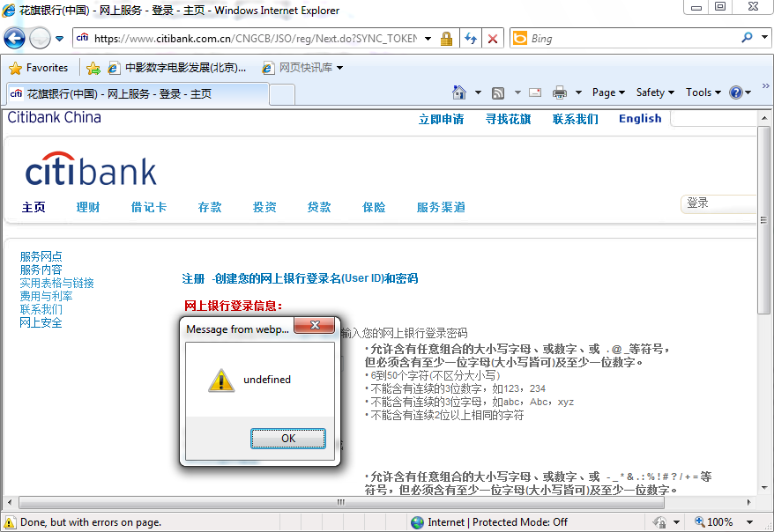Viewport: 774px width, 532px height.
Task: Click the browser Forward arrow button
Action: (x=40, y=38)
